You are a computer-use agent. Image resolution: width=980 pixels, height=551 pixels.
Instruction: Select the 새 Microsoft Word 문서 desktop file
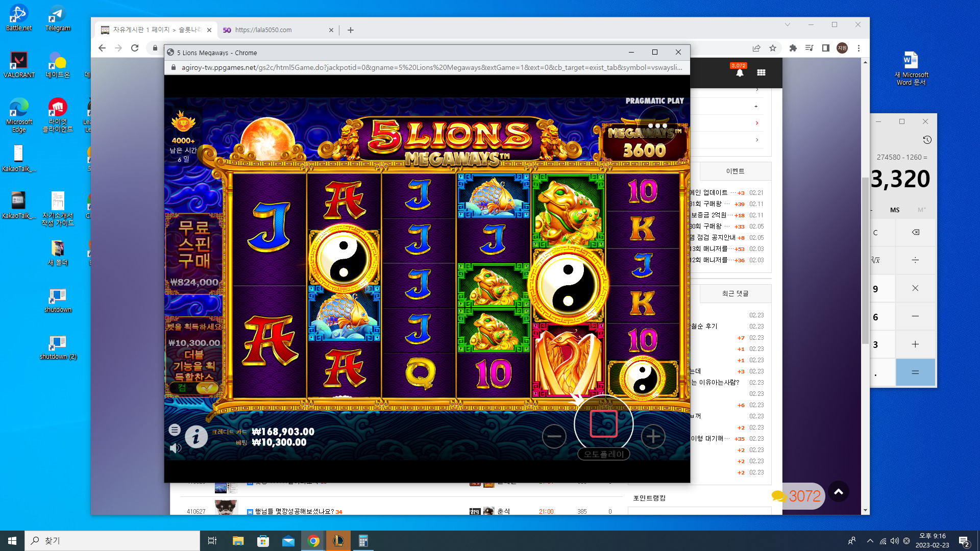[912, 69]
